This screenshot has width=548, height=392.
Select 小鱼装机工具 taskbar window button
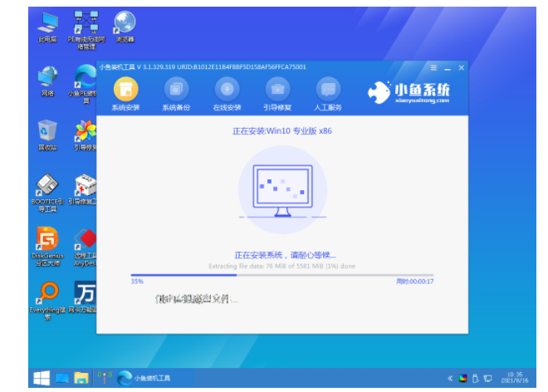(149, 378)
